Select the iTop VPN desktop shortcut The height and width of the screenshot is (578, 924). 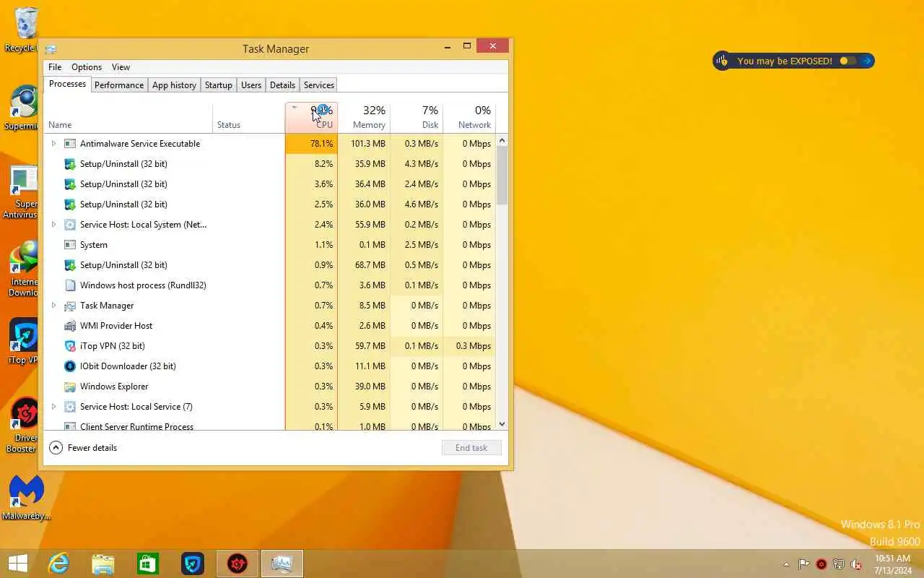[24, 342]
